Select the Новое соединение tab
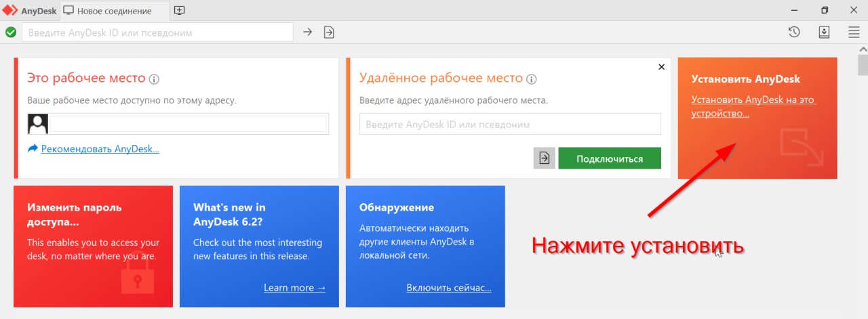The image size is (868, 319). [x=115, y=11]
